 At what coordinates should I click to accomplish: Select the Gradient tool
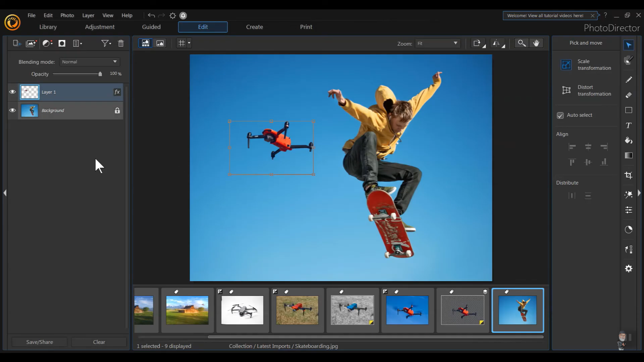[x=629, y=155]
